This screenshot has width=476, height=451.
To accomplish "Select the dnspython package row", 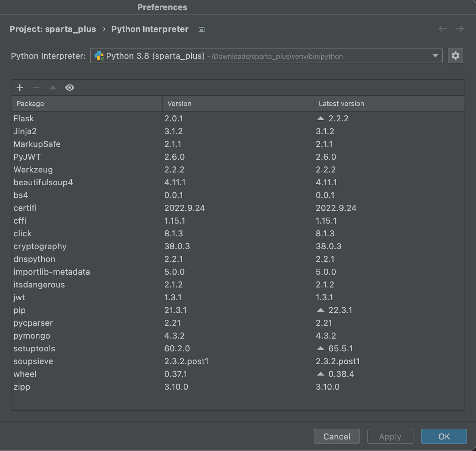I will point(238,259).
